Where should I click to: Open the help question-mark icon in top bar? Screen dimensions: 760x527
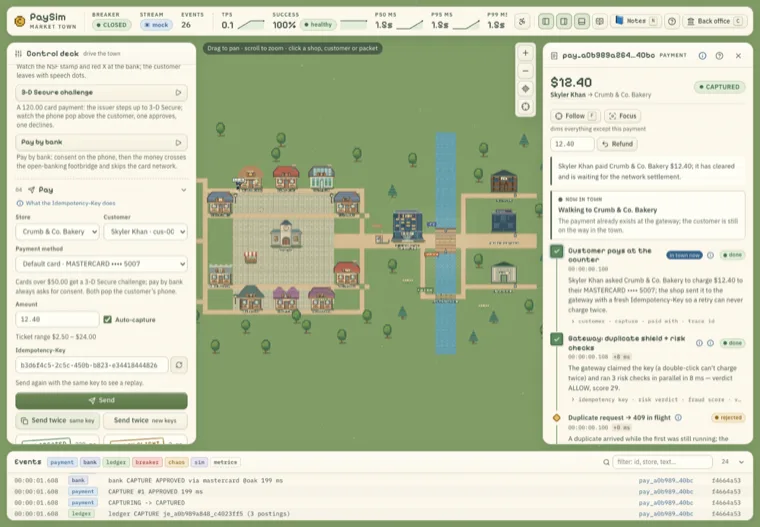[672, 21]
